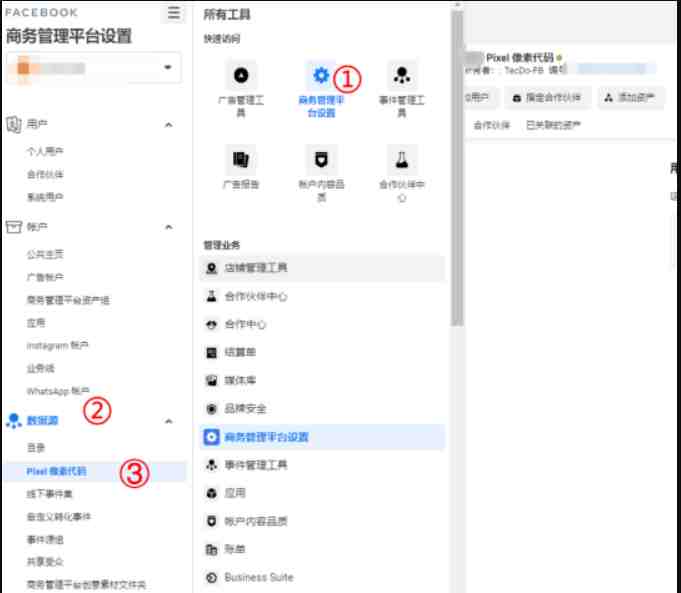Open 广告账户 in the sidebar
This screenshot has width=681, height=593.
(45, 277)
